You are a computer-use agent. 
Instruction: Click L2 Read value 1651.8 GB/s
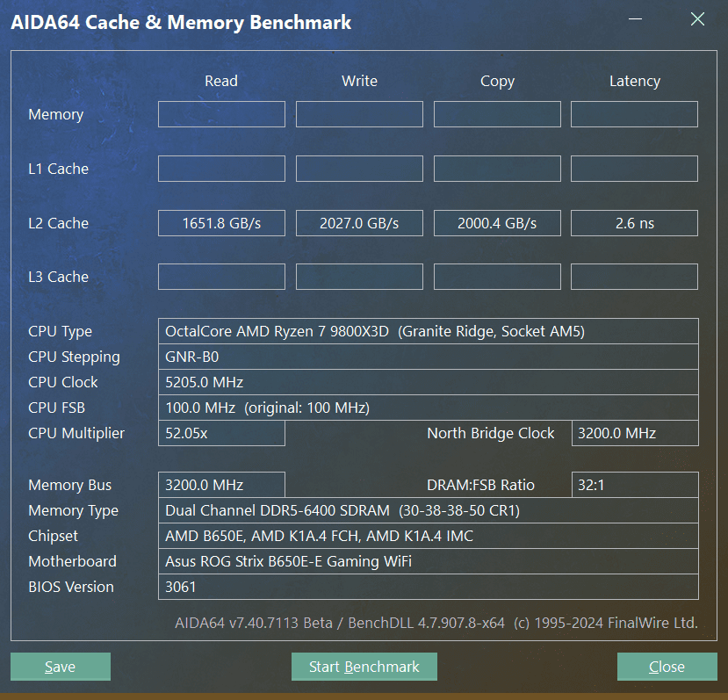tap(221, 223)
